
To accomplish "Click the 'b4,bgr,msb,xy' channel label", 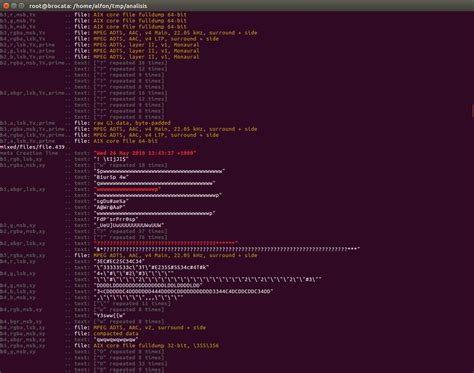I will 21,322.
